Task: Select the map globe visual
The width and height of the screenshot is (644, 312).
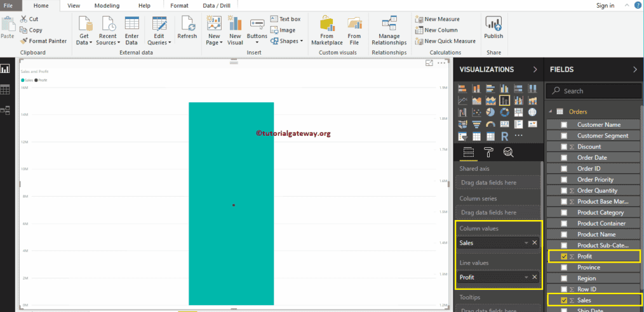Action: click(x=532, y=112)
